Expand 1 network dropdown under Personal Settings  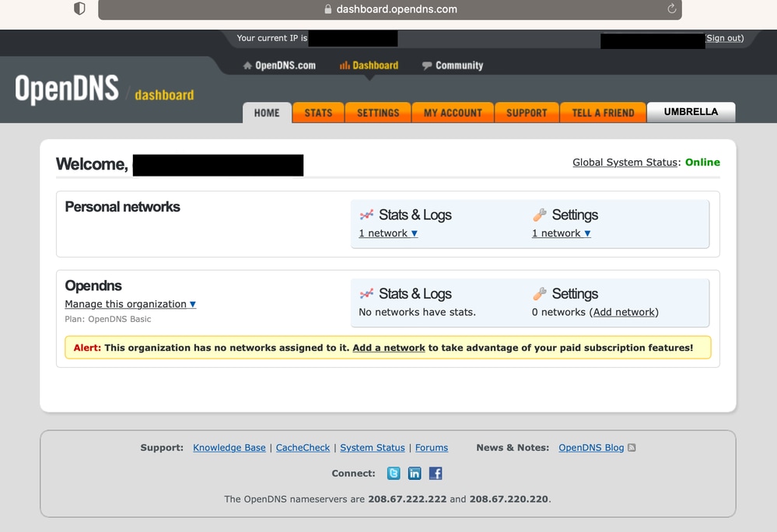coord(561,233)
